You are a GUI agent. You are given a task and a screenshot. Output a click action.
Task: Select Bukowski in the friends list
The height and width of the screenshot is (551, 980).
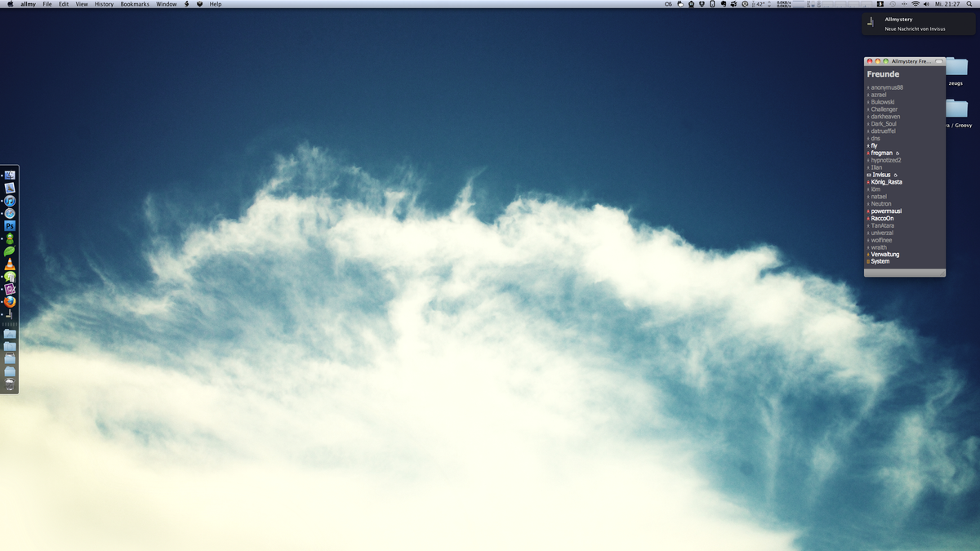coord(883,102)
